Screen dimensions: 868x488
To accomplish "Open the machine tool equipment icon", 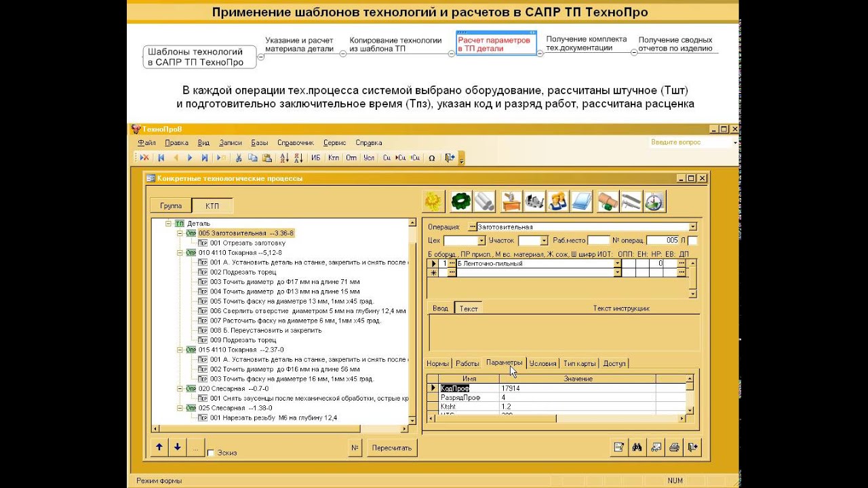I will (512, 201).
